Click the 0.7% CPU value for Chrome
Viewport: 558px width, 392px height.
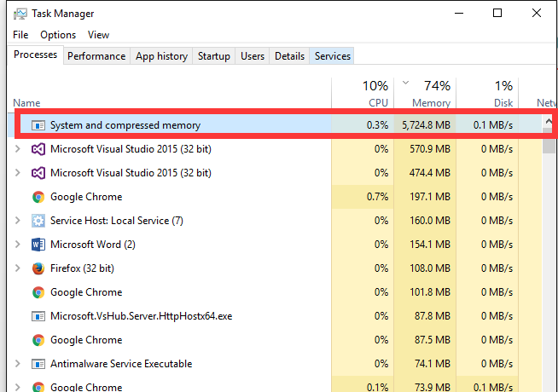tap(378, 197)
